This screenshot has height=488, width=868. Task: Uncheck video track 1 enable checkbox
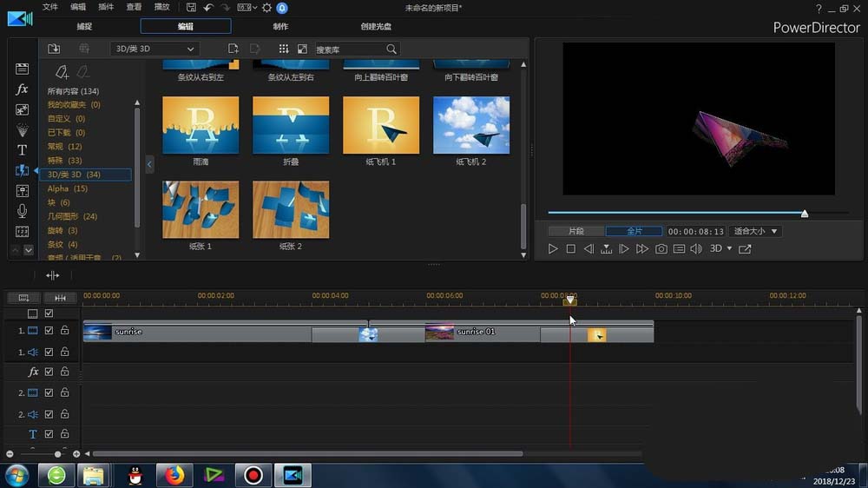pos(49,331)
